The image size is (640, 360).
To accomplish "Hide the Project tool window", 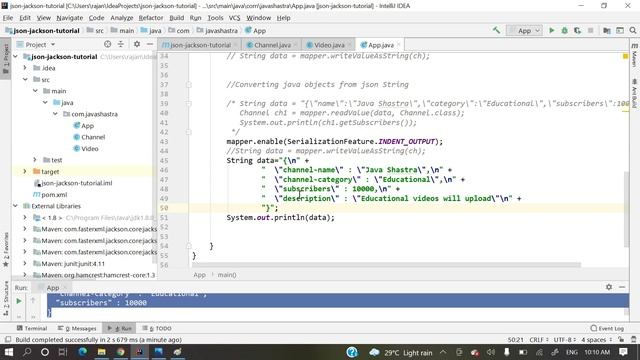I will click(x=150, y=44).
